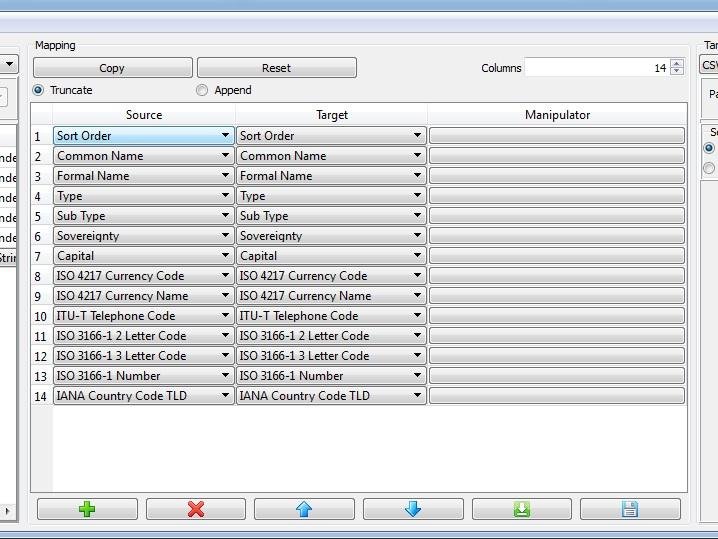Increase the Columns stepper value
The width and height of the screenshot is (718, 539).
[677, 63]
